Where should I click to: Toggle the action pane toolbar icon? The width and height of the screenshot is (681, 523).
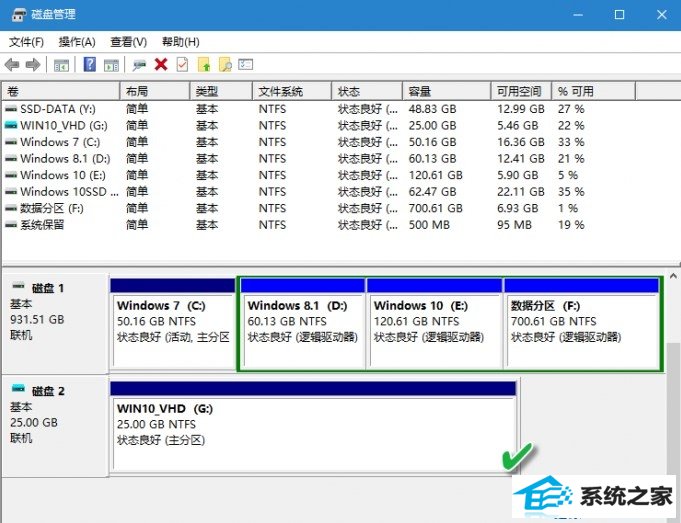(112, 65)
